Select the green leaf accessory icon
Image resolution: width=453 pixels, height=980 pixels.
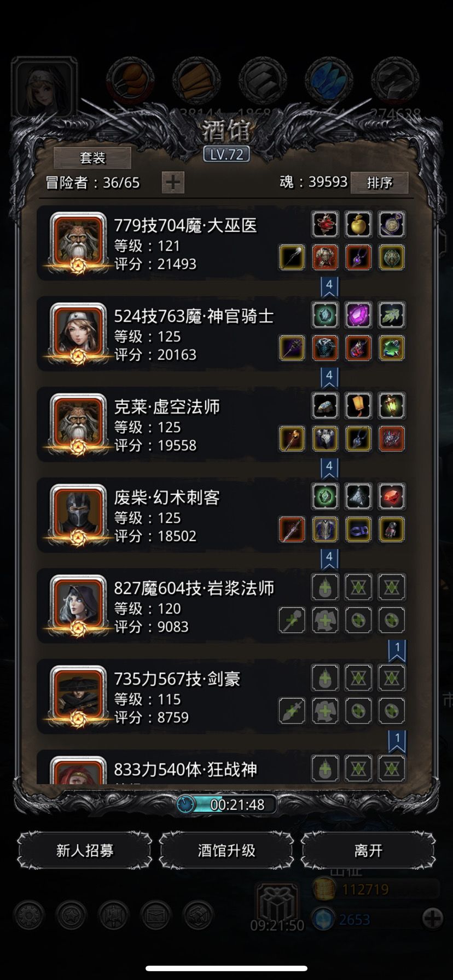tap(391, 315)
